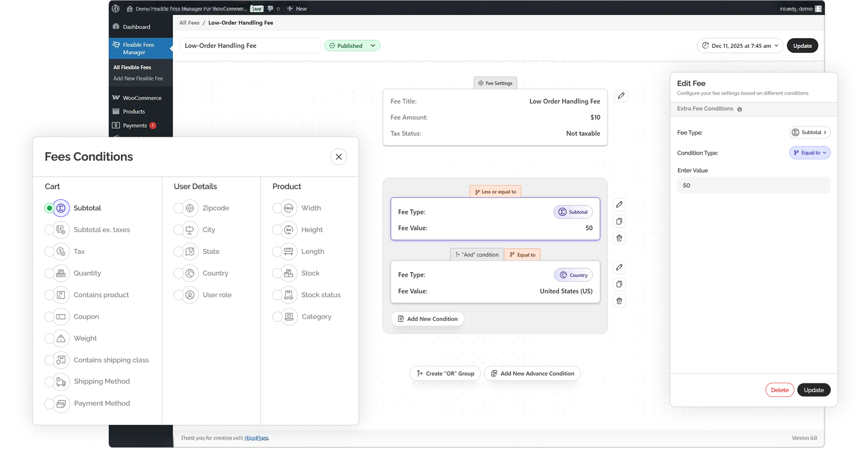Open WooCommerce in the sidebar menu

pyautogui.click(x=142, y=98)
